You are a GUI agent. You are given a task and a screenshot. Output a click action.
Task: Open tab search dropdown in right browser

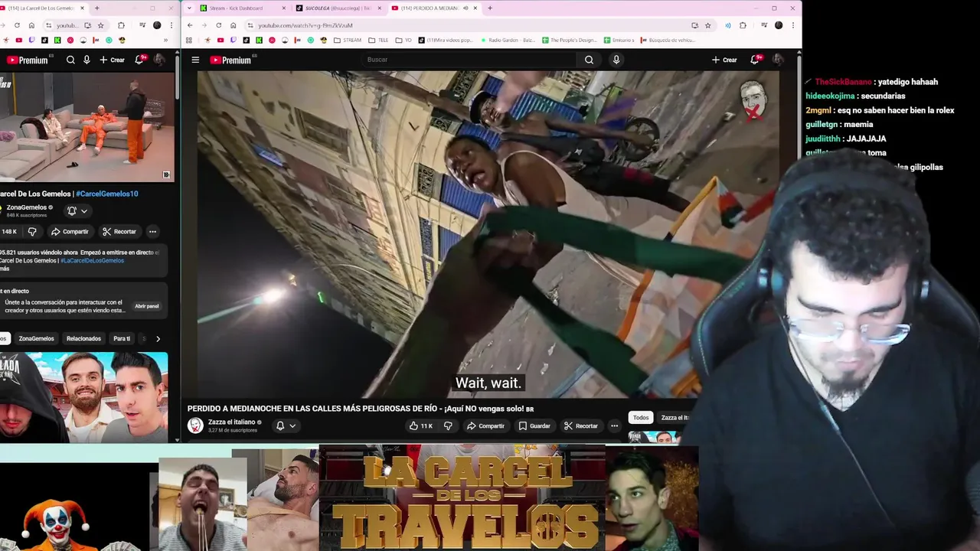point(190,8)
